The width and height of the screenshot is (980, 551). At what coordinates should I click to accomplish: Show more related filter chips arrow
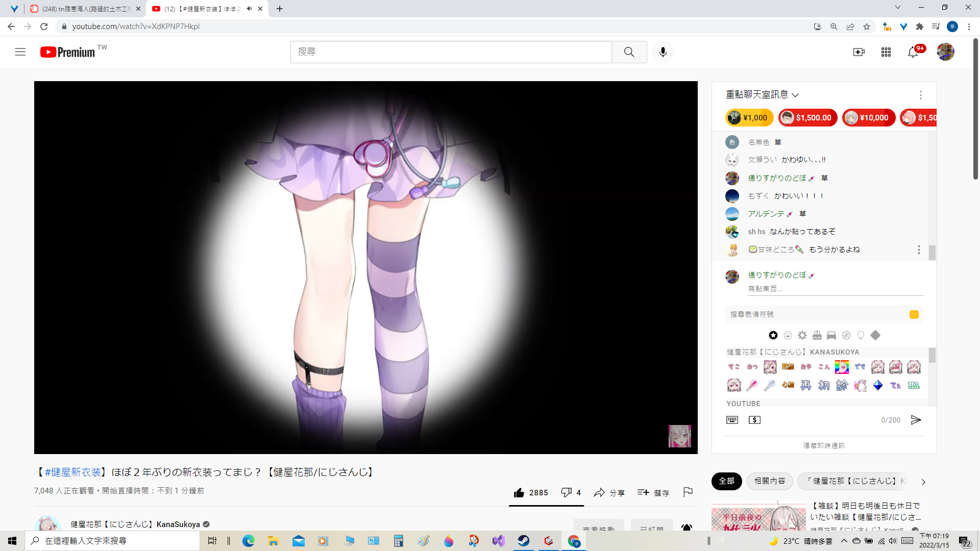(923, 482)
